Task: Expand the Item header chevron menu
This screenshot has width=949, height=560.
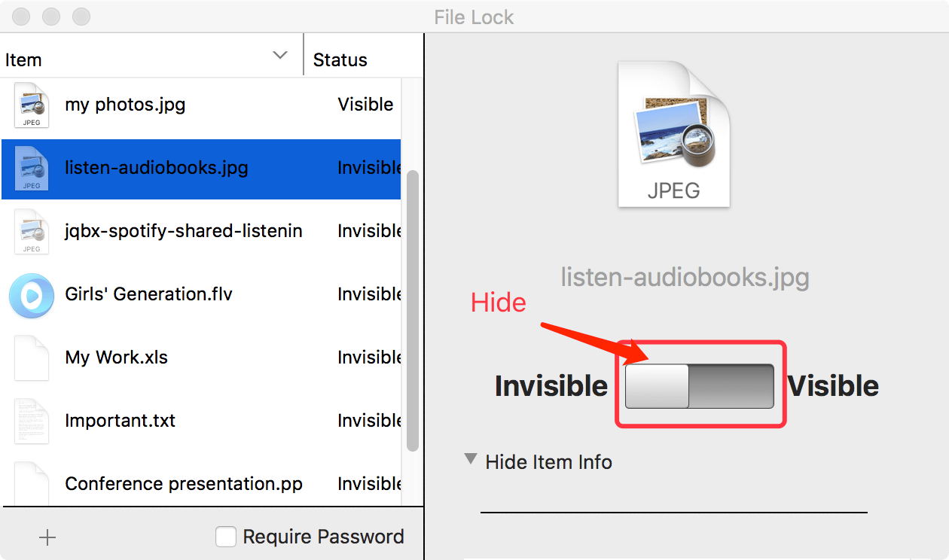Action: [280, 55]
